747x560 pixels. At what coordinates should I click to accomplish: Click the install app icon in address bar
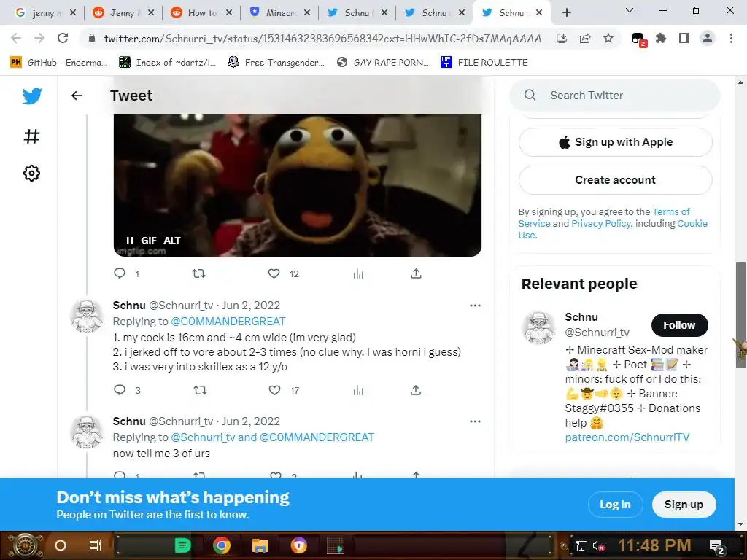tap(561, 39)
